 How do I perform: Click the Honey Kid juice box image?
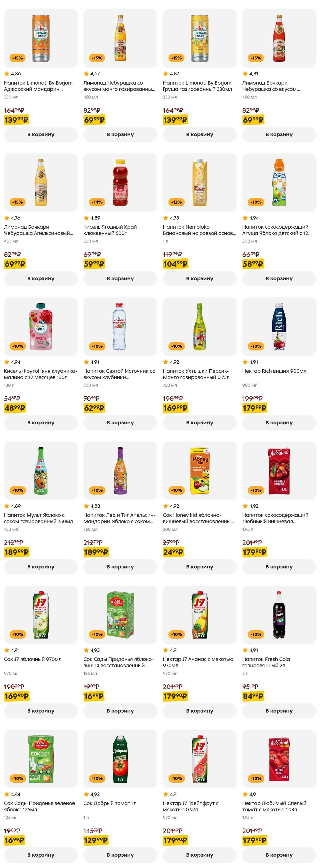200,470
